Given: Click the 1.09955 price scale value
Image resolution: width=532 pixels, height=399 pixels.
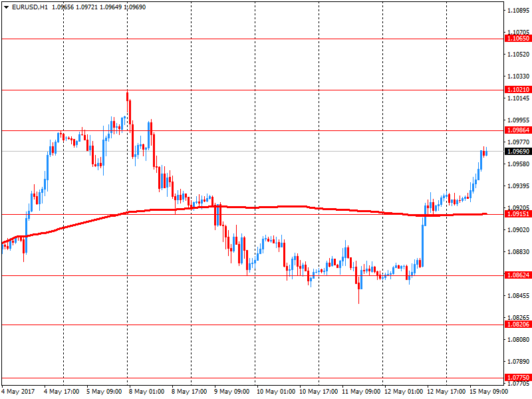Looking at the screenshot, I should tap(519, 120).
